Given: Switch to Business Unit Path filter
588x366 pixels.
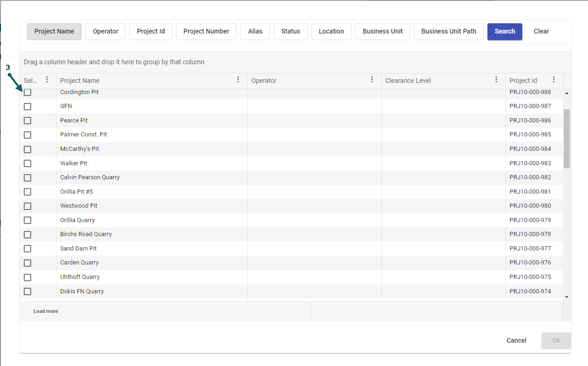Looking at the screenshot, I should click(448, 32).
